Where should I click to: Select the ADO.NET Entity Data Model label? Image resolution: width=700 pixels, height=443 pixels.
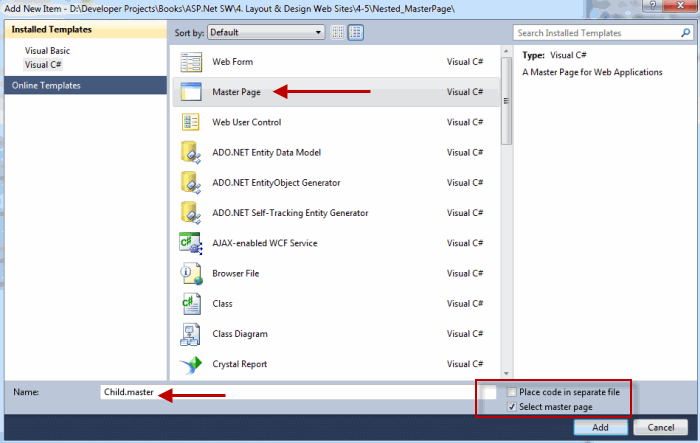click(267, 152)
